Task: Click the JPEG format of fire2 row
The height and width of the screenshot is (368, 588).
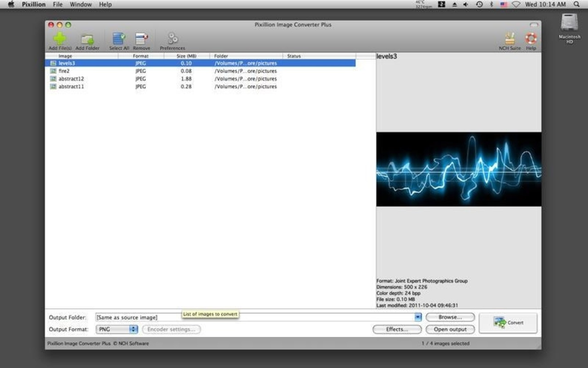Action: pyautogui.click(x=141, y=71)
